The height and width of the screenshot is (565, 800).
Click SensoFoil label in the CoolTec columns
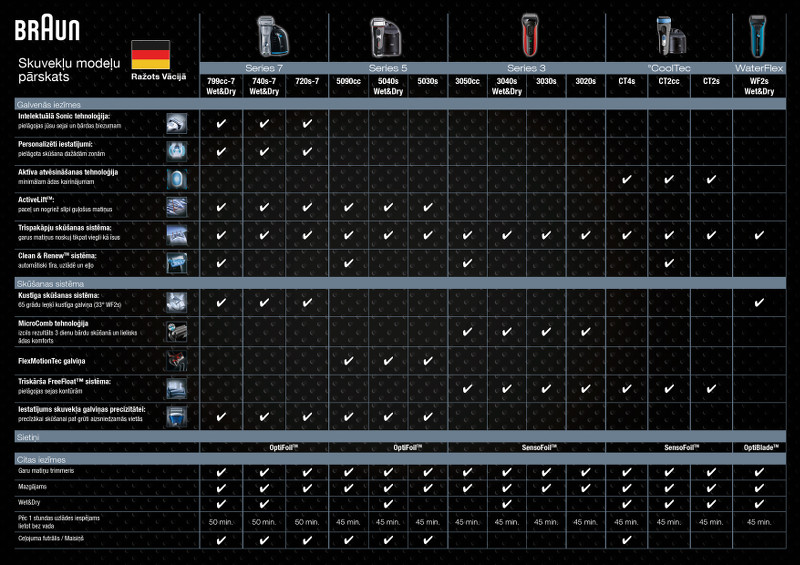(x=682, y=448)
